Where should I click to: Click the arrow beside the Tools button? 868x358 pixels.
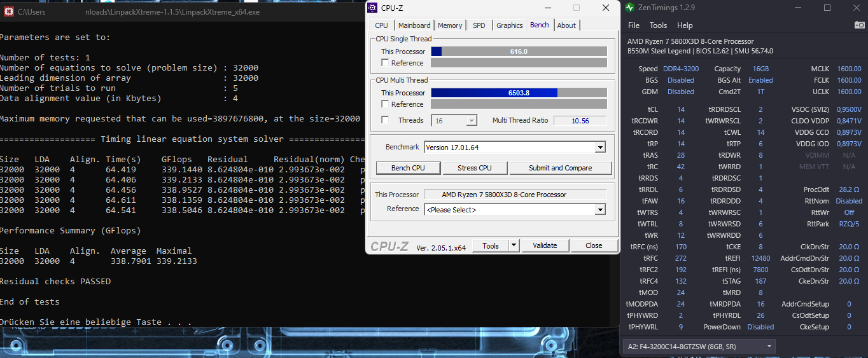[514, 245]
